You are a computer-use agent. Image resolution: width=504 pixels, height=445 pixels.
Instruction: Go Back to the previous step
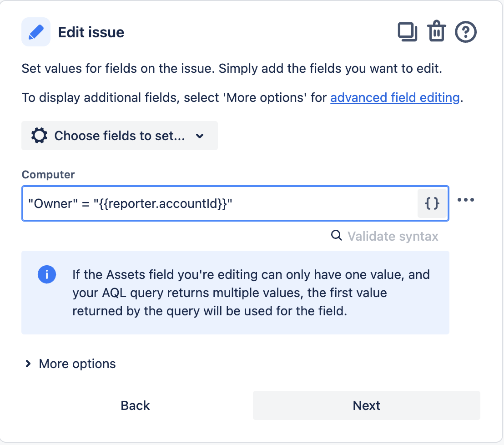pyautogui.click(x=135, y=405)
